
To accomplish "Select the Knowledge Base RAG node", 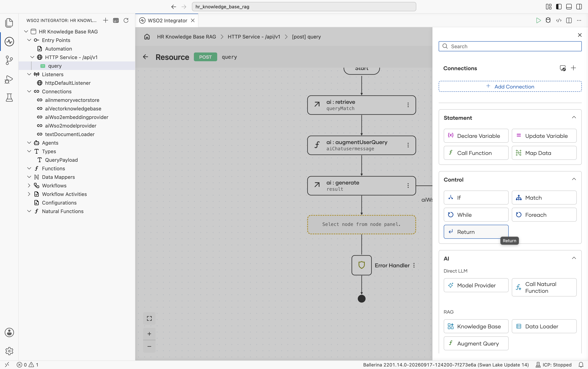I will pyautogui.click(x=476, y=326).
